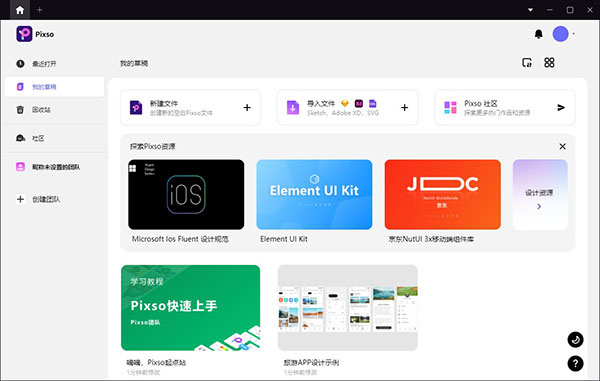Click the purple 新建文件 Pixso file icon
The image size is (600, 381).
136,107
